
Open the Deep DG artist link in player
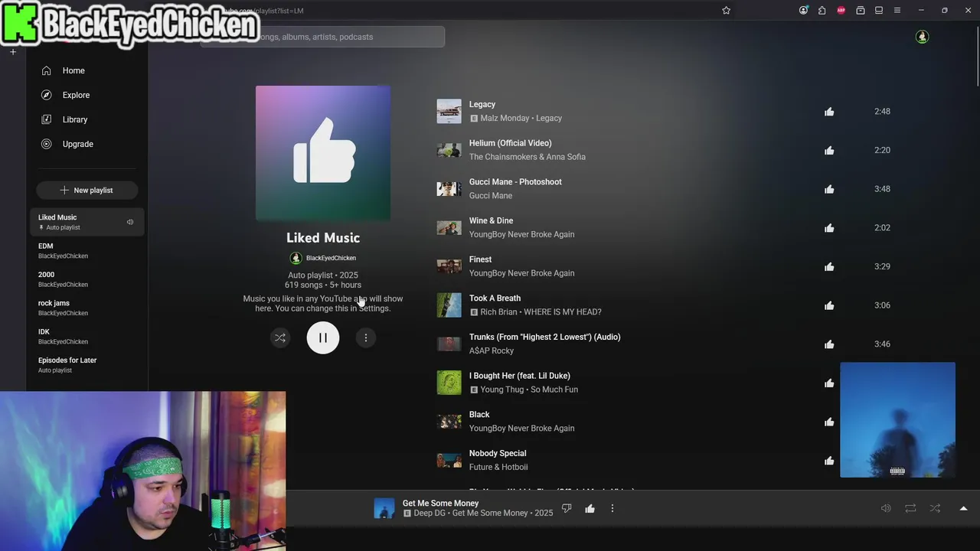pos(430,514)
